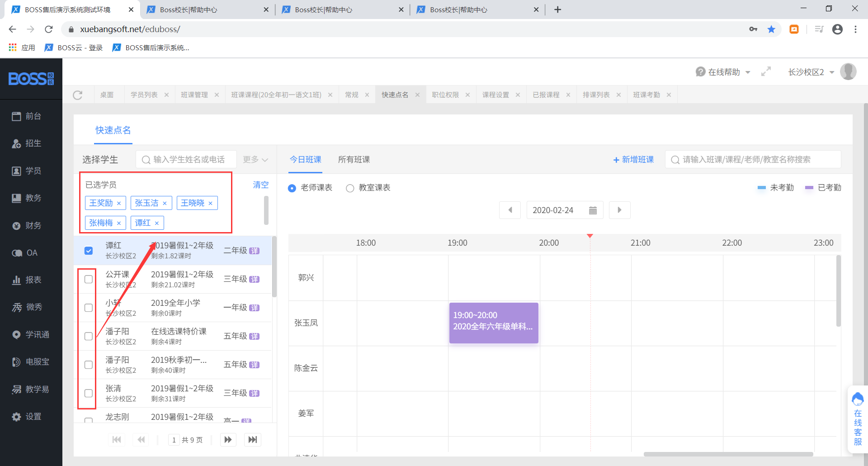868x466 pixels.
Task: Click 清空 to clear selected students
Action: 260,185
